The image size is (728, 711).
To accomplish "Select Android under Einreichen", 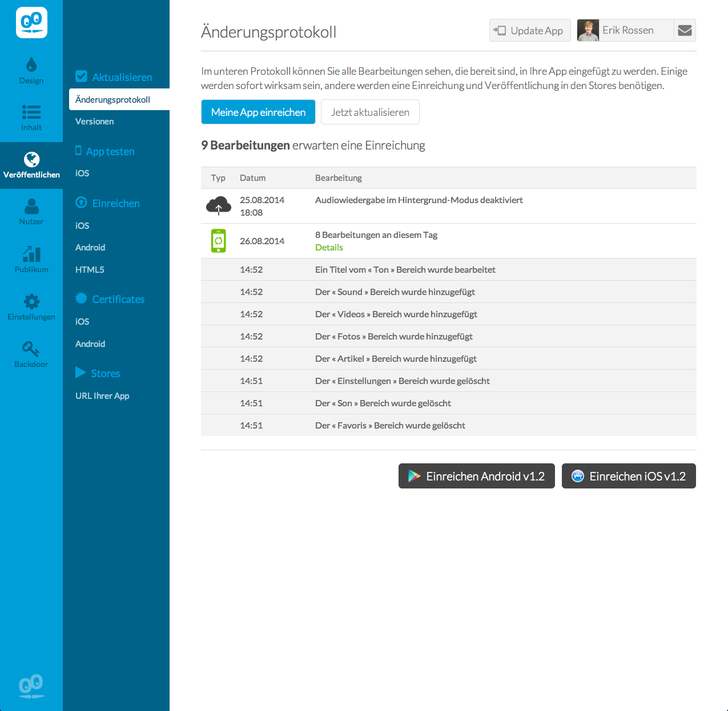I will click(x=90, y=248).
